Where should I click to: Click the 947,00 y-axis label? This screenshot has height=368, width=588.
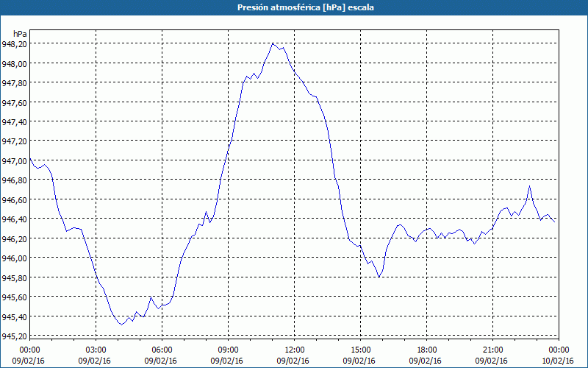(x=14, y=160)
